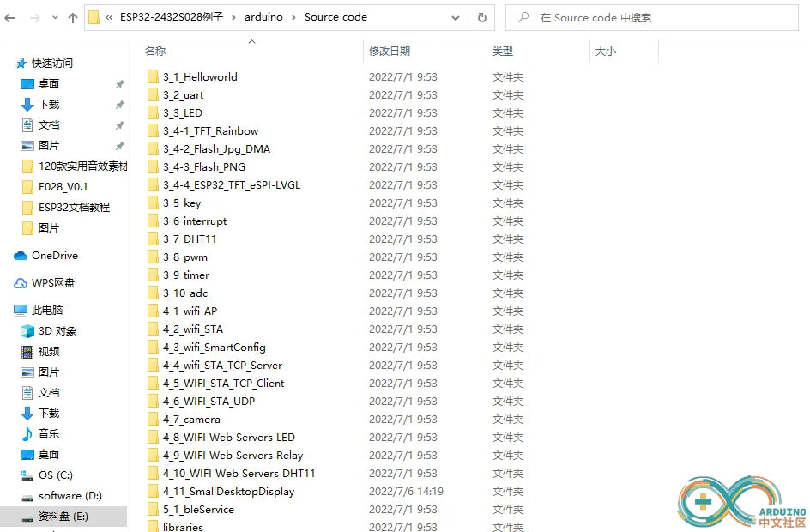Select 3_2_uart folder
Viewport: 810px width, 532px height.
183,95
